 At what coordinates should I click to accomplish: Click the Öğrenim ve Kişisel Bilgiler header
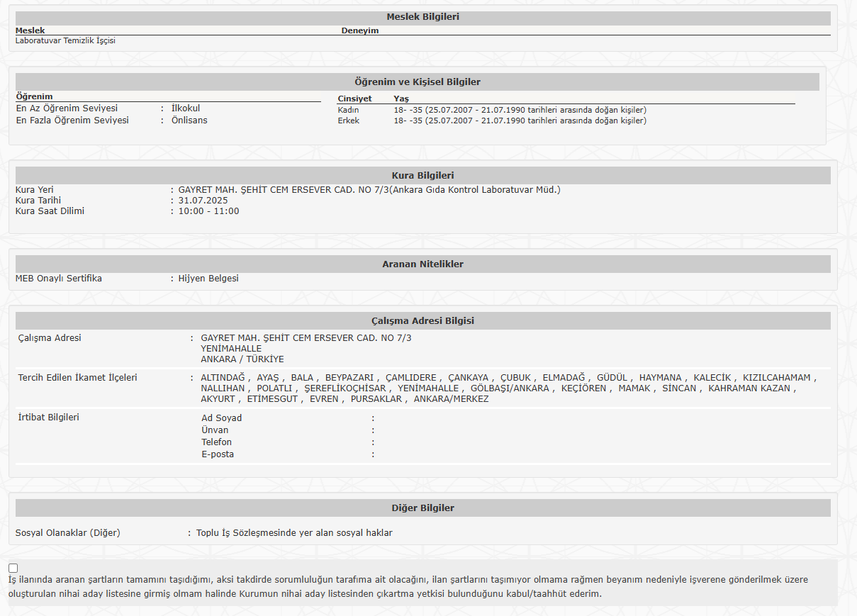tap(417, 82)
